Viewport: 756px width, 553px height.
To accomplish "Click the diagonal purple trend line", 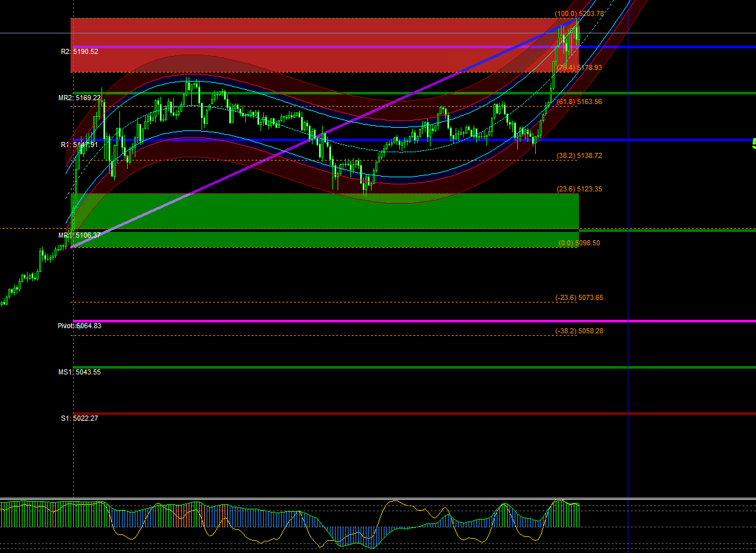I will click(x=324, y=133).
